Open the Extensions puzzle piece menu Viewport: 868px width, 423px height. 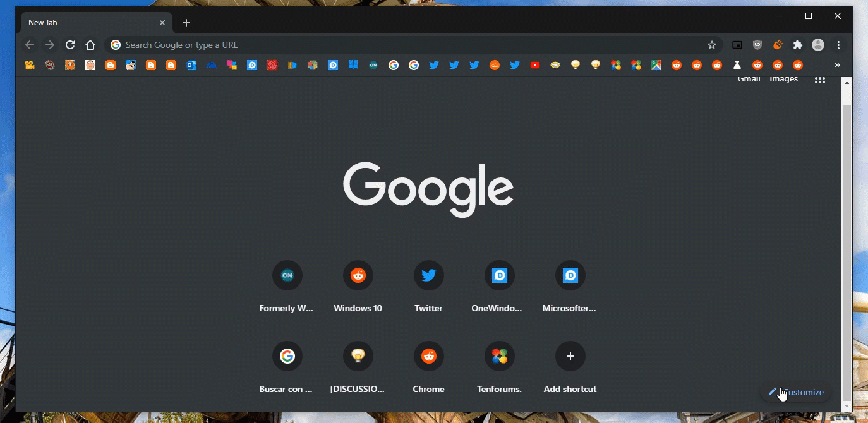coord(798,45)
